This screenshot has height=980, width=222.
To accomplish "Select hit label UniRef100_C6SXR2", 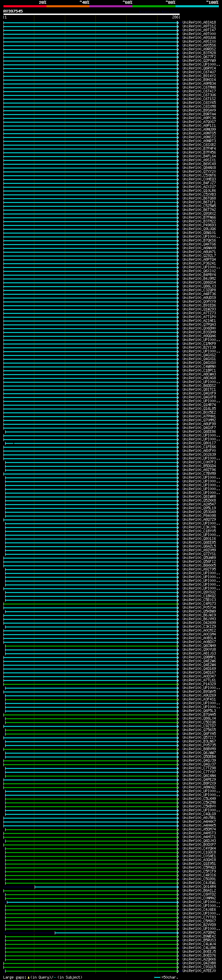I will (199, 145).
